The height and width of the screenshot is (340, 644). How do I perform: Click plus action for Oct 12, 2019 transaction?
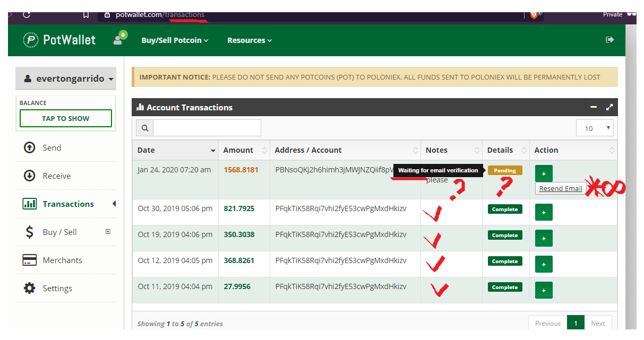pos(544,264)
